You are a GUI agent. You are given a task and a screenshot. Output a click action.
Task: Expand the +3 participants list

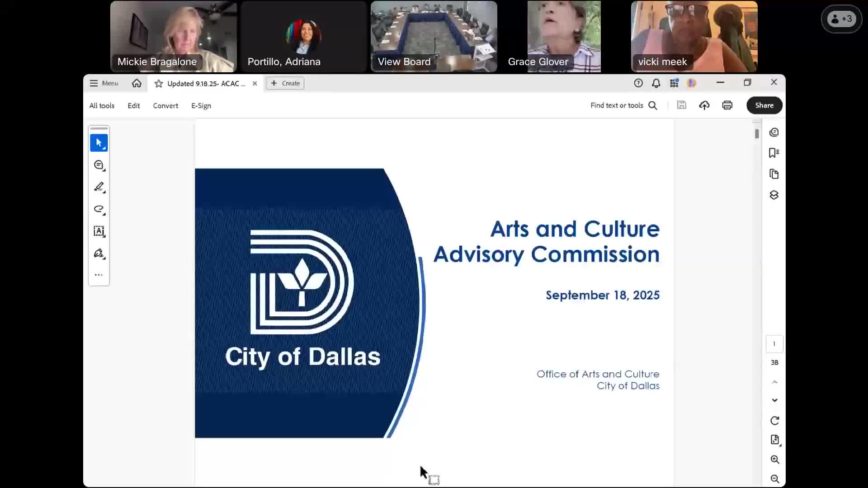[841, 19]
